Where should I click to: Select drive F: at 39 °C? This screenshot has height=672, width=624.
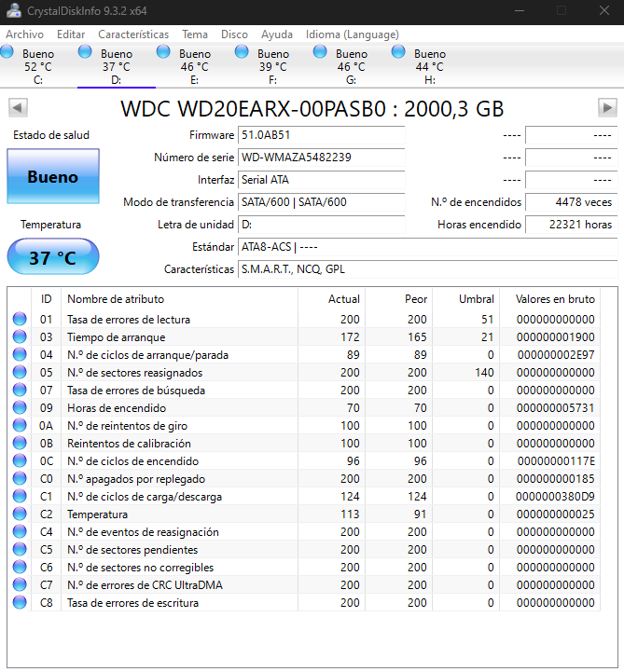coord(272,65)
